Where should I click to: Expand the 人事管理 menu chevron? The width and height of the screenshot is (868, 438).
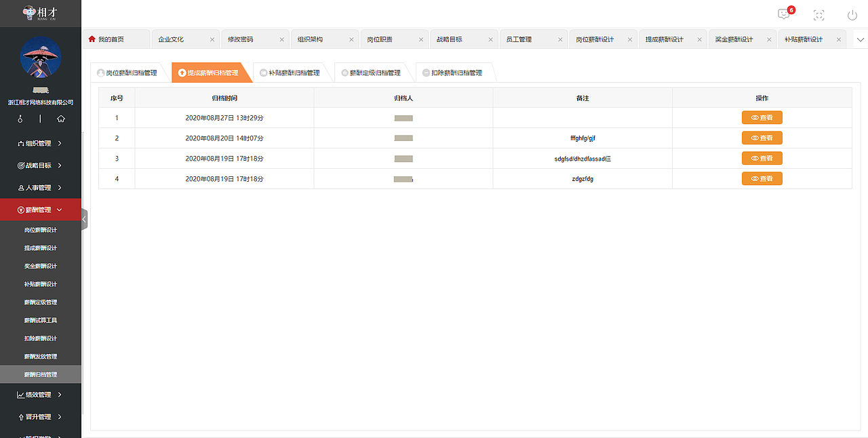tap(60, 188)
